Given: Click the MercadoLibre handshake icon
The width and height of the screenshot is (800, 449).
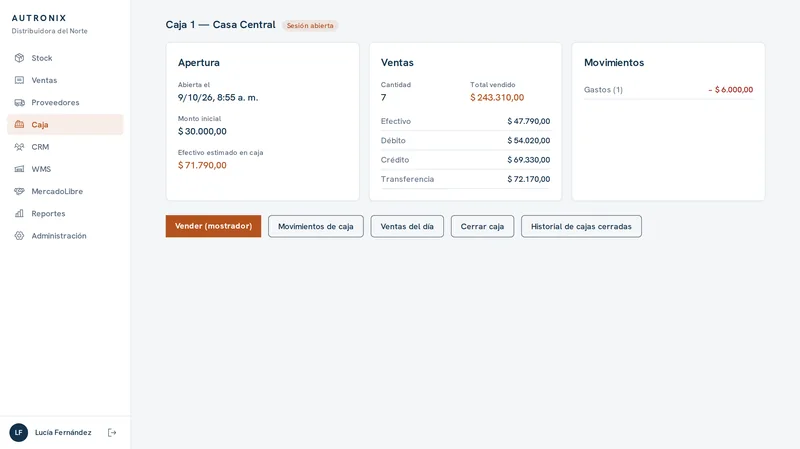Looking at the screenshot, I should 19,191.
